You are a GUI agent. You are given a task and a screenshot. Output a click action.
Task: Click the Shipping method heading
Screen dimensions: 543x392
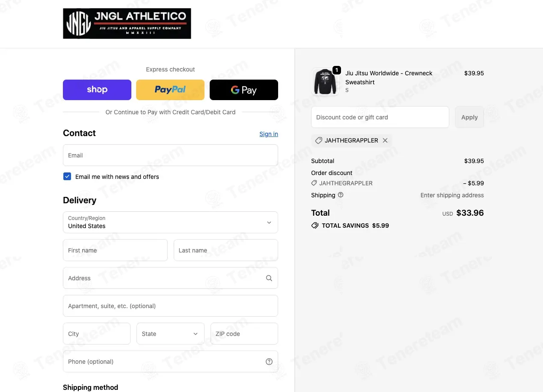(90, 387)
